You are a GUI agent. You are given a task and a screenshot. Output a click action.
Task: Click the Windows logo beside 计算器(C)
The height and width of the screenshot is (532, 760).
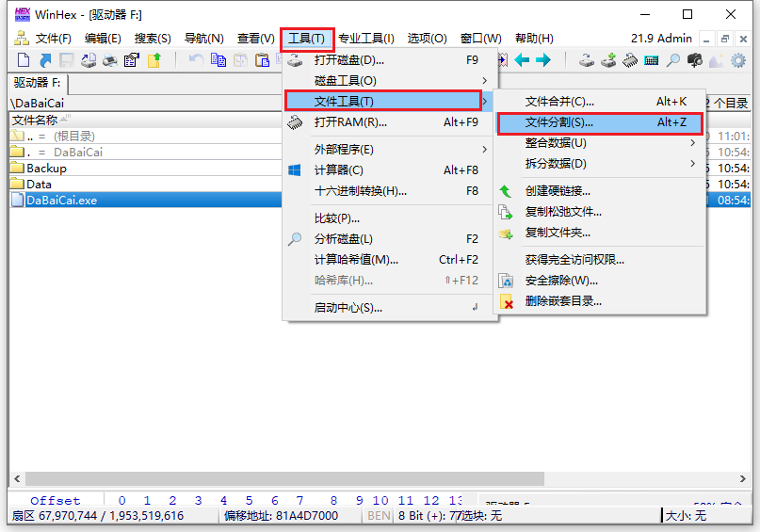pos(295,170)
